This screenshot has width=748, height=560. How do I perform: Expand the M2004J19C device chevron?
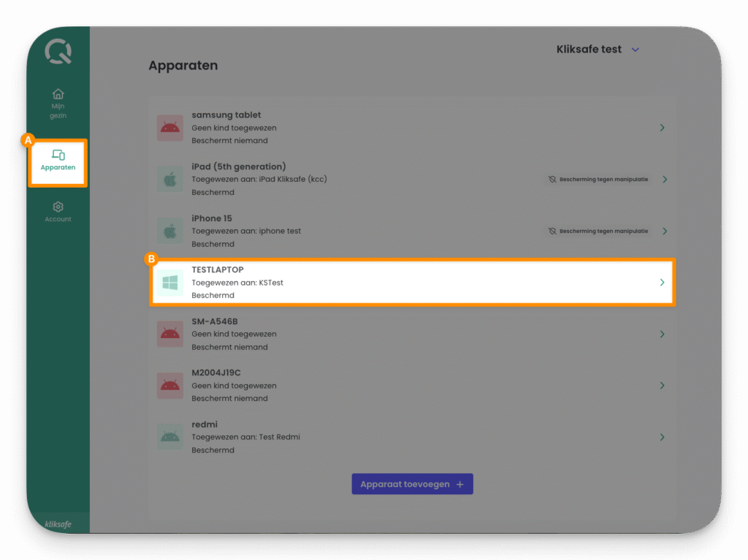662,385
